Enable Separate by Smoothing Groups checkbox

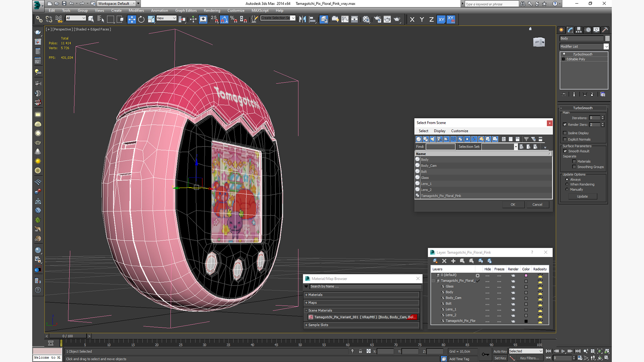click(574, 167)
